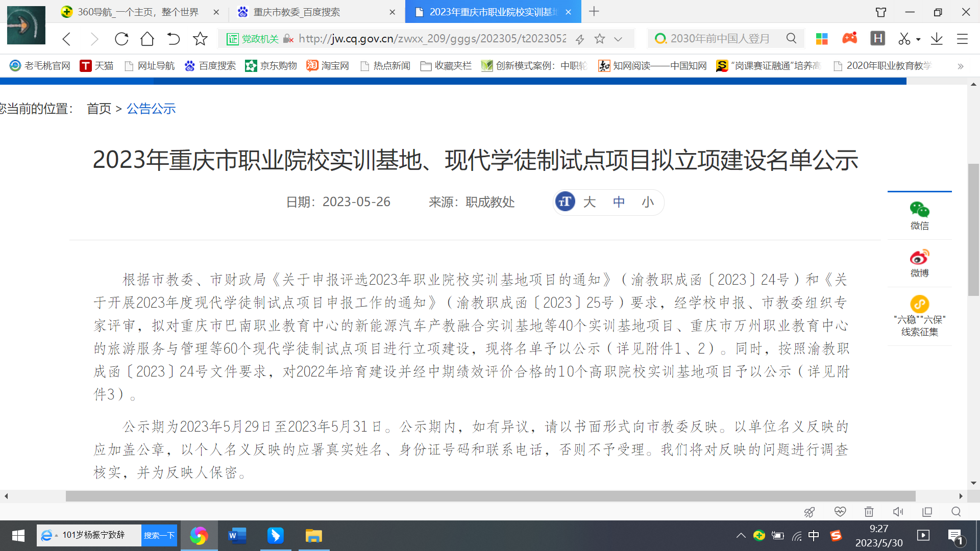Expand hidden bookmarks overflow chevron
Viewport: 980px width, 551px height.
(x=961, y=66)
